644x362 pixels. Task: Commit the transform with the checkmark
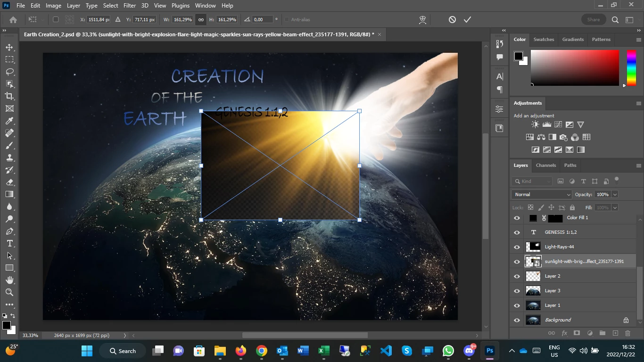(467, 20)
